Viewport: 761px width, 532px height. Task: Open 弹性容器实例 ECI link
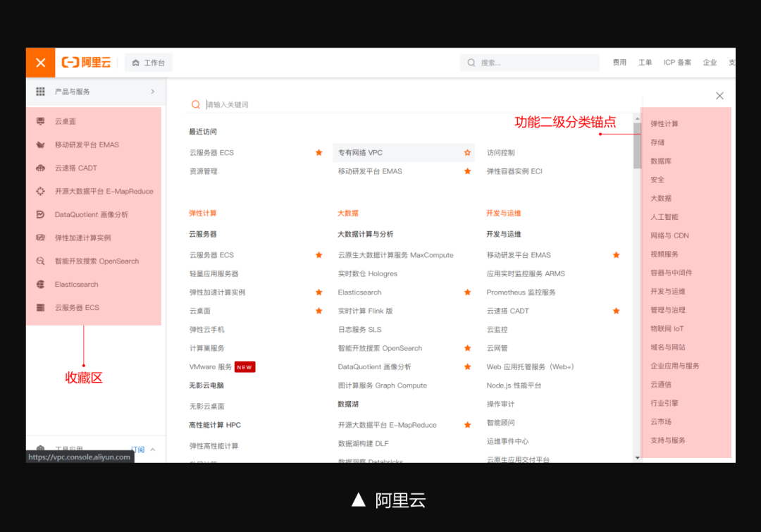point(514,171)
